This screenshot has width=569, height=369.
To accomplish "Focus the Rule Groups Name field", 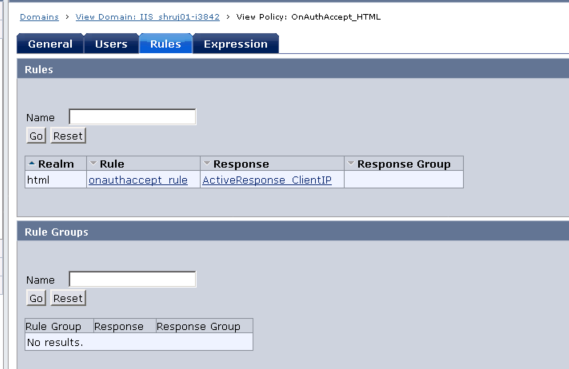I will click(132, 279).
